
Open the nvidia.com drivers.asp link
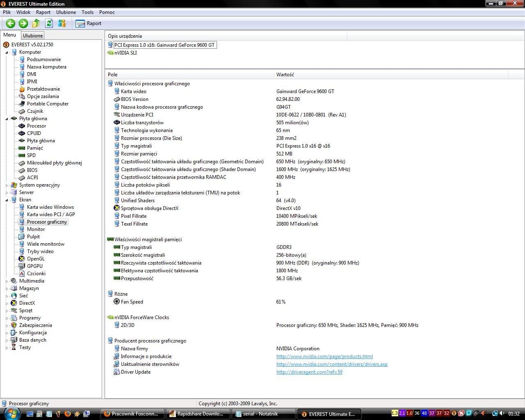pos(332,364)
